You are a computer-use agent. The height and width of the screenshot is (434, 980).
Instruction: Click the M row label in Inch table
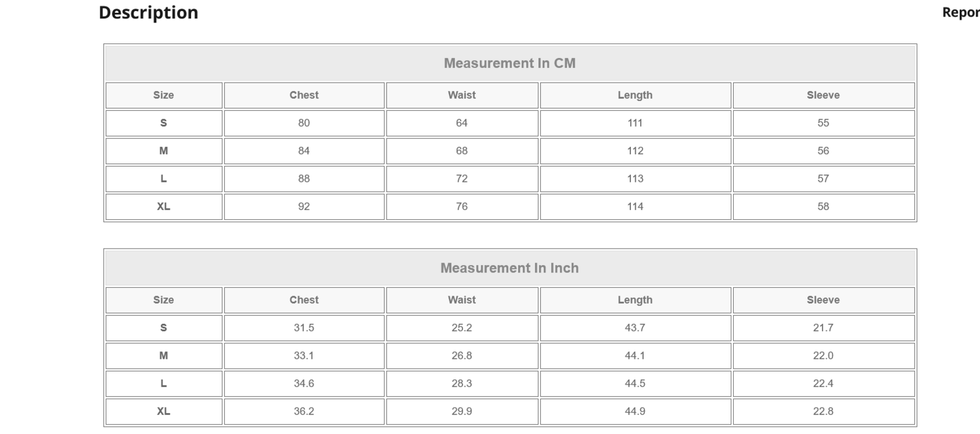(164, 356)
